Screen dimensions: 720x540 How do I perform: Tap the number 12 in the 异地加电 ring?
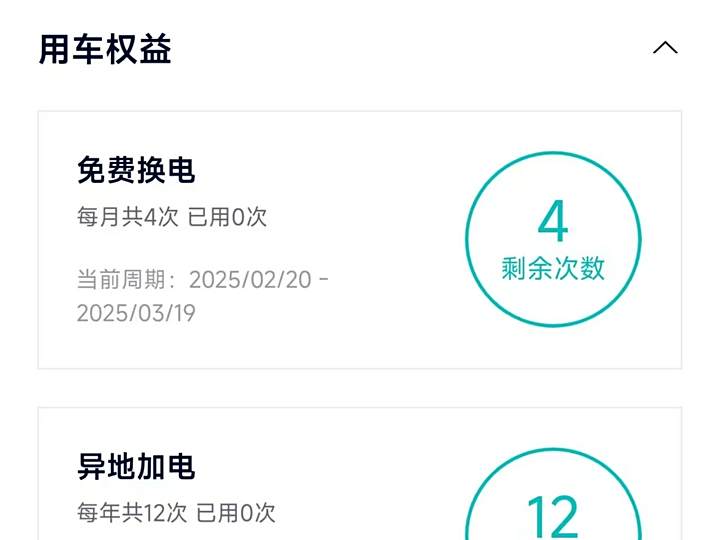tap(553, 517)
